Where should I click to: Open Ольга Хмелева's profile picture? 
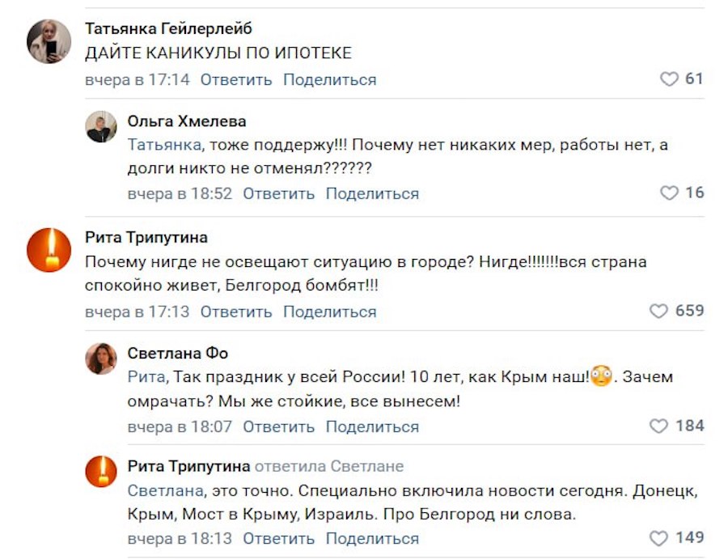click(101, 127)
